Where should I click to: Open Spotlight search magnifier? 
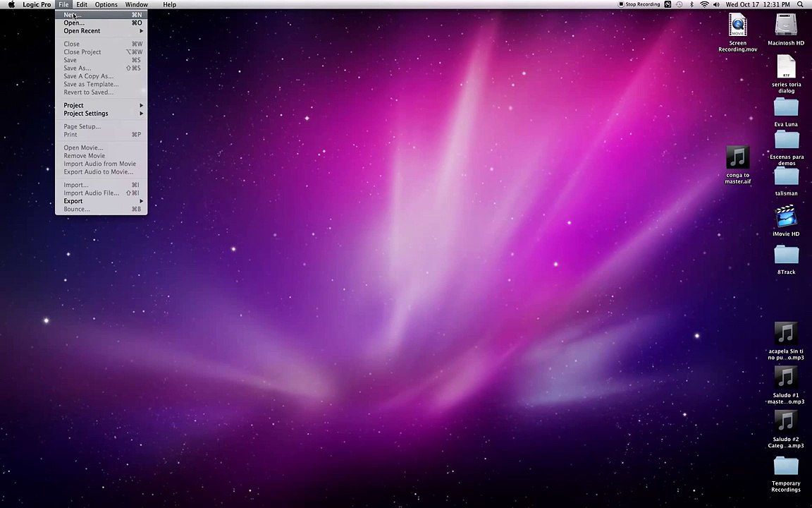point(800,5)
